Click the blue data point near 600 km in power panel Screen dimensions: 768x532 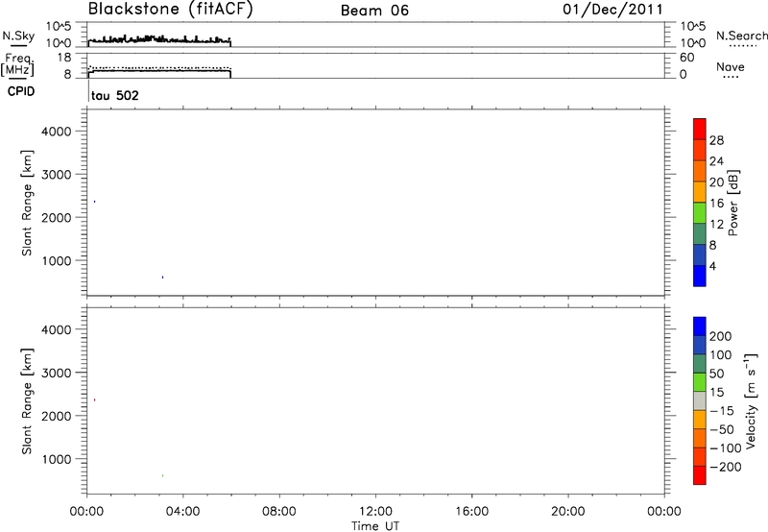tap(162, 278)
